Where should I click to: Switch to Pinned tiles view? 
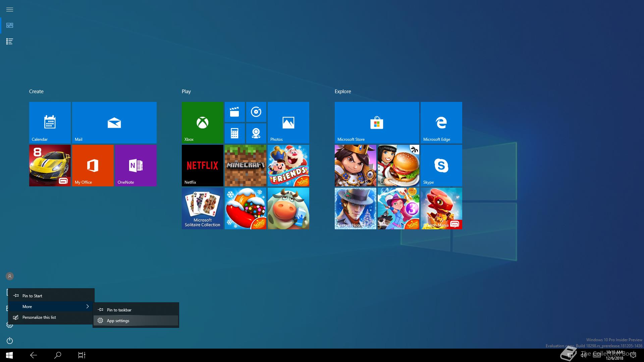click(10, 25)
